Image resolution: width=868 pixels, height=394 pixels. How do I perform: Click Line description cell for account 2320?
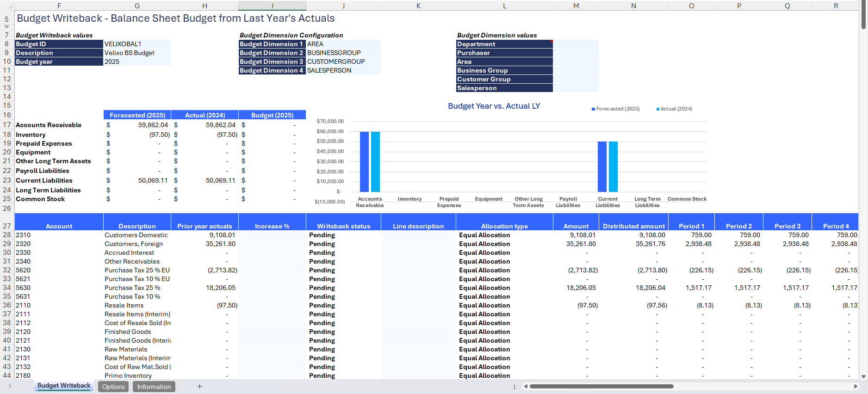[418, 244]
